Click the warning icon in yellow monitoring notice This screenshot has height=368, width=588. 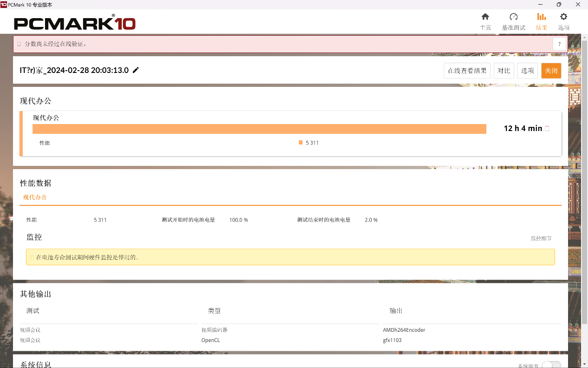point(32,257)
